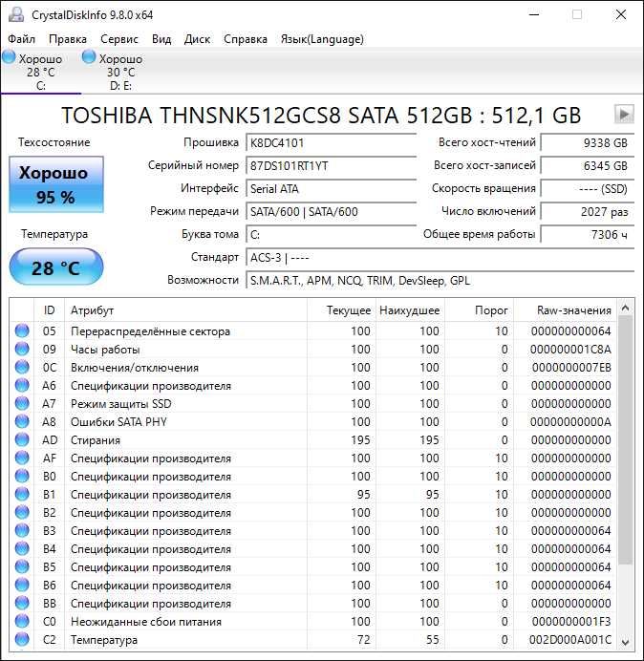Click the status icon for attribute AD
644x661 pixels.
22,439
